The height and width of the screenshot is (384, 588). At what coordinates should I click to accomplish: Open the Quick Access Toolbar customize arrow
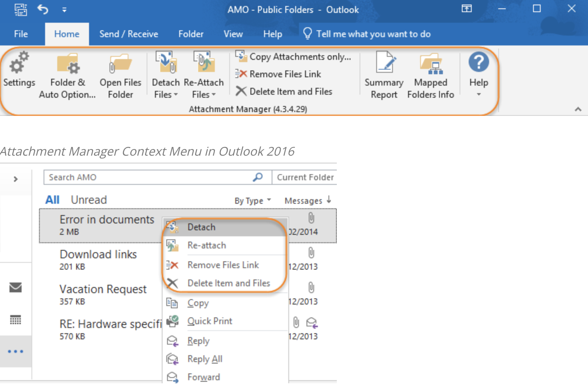tap(64, 10)
